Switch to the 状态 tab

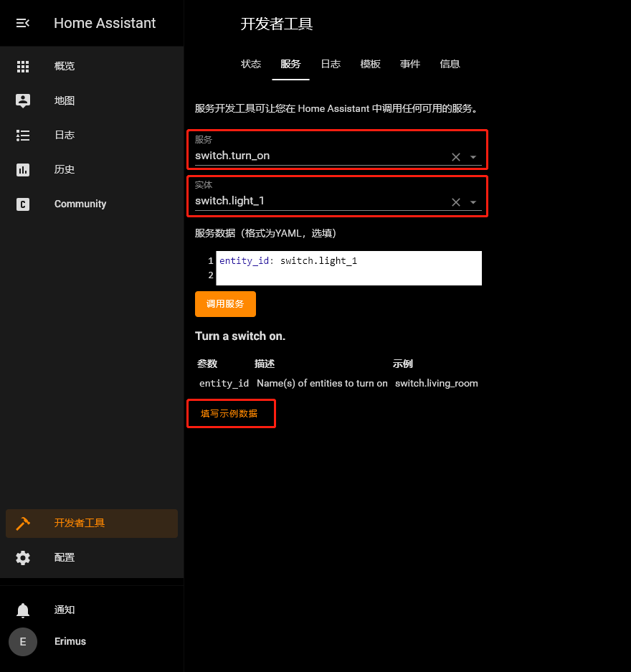point(250,65)
